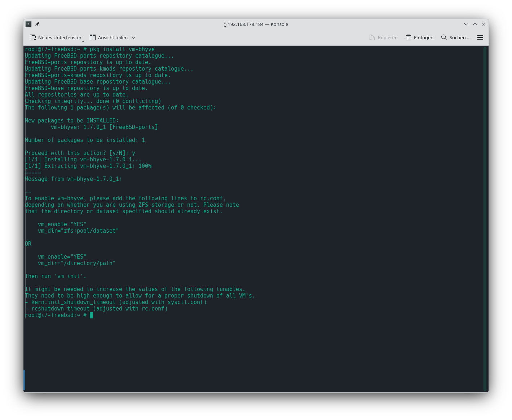
Task: Click the Einfügen clipboard icon
Action: click(409, 37)
